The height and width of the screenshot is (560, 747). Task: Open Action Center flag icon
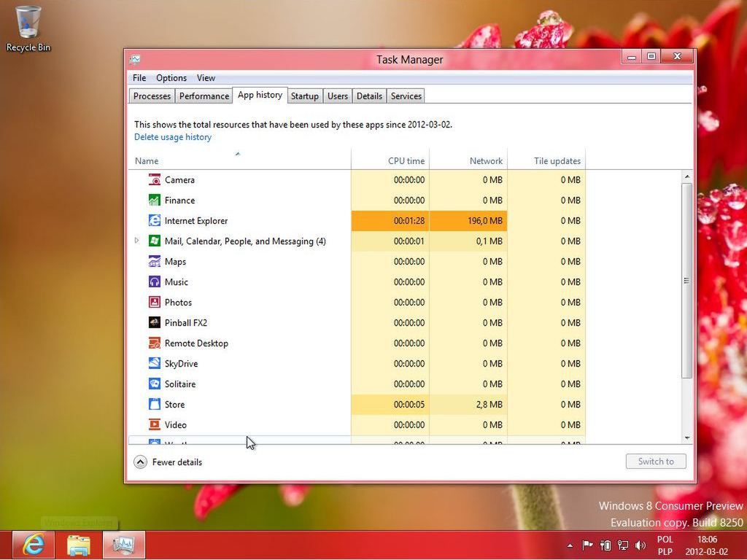(588, 545)
